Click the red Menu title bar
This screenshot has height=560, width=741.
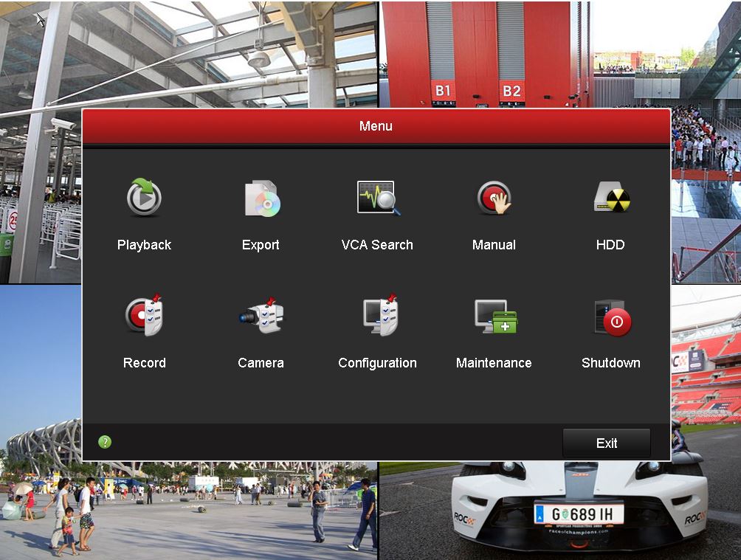376,126
